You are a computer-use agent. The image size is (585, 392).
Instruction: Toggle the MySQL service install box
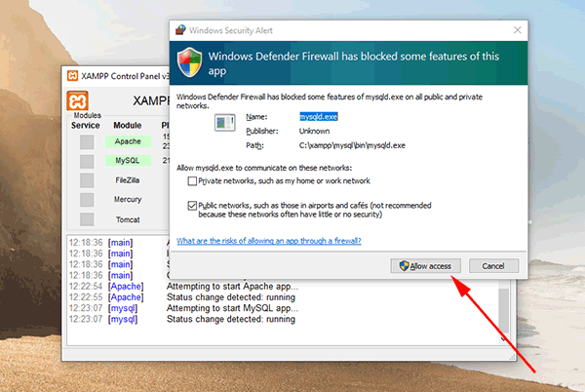pyautogui.click(x=87, y=161)
